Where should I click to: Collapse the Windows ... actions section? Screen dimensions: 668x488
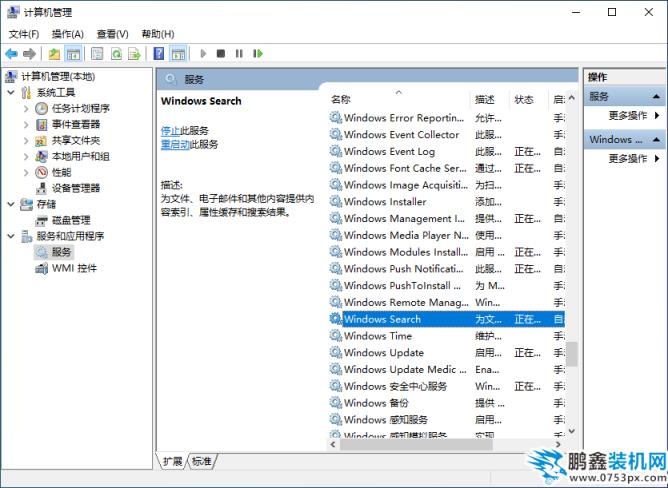[656, 140]
